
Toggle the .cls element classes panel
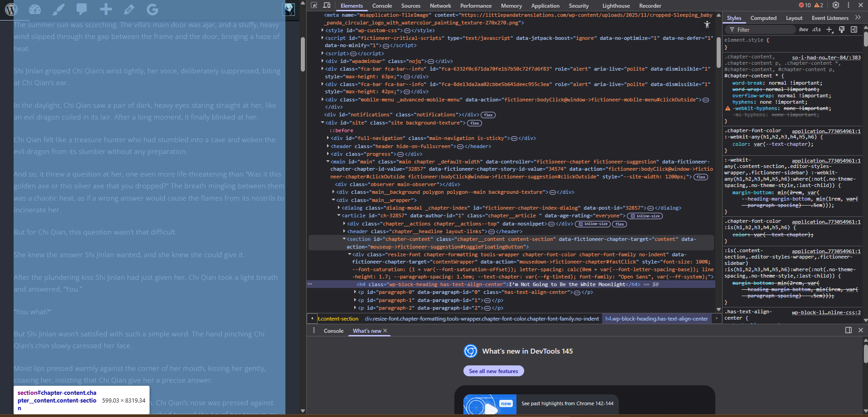pyautogui.click(x=816, y=29)
